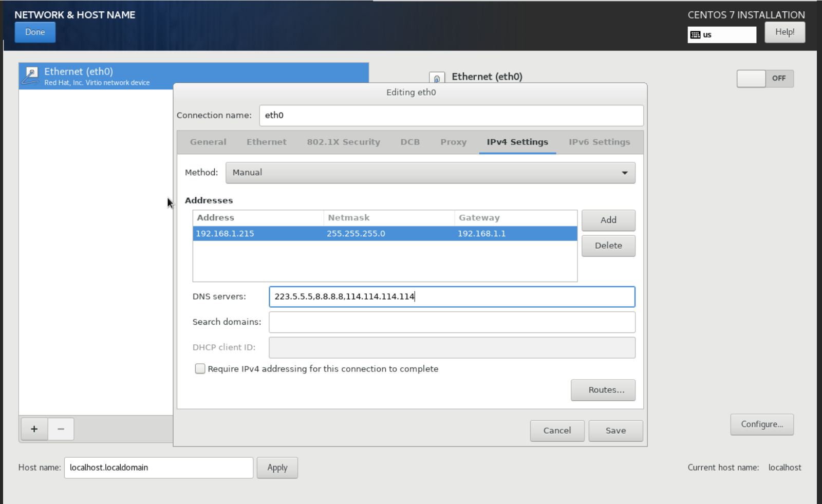Click the minus icon to remove device

61,429
